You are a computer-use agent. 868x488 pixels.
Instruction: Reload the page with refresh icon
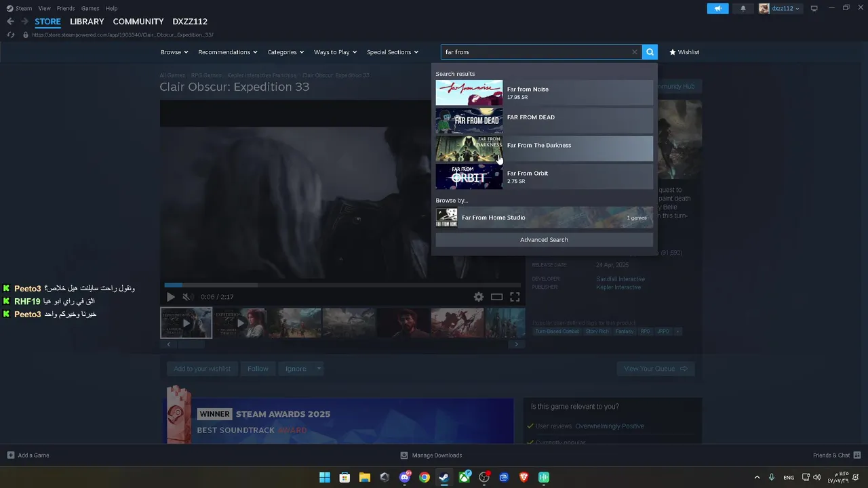(10, 35)
